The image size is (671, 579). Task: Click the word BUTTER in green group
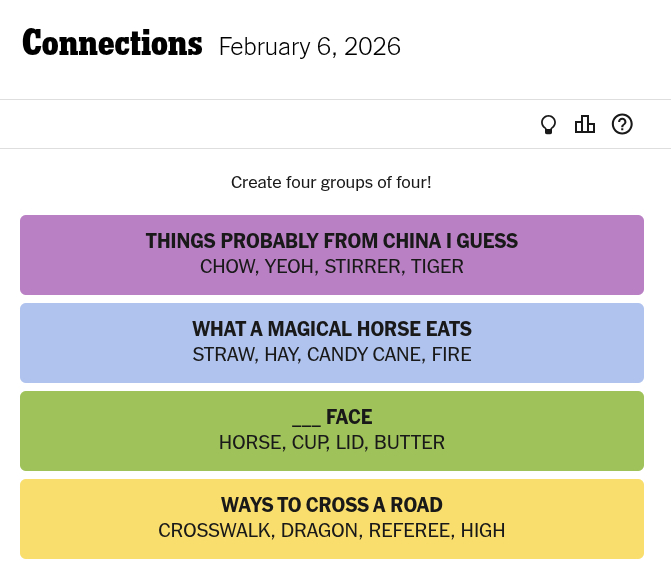tap(409, 443)
